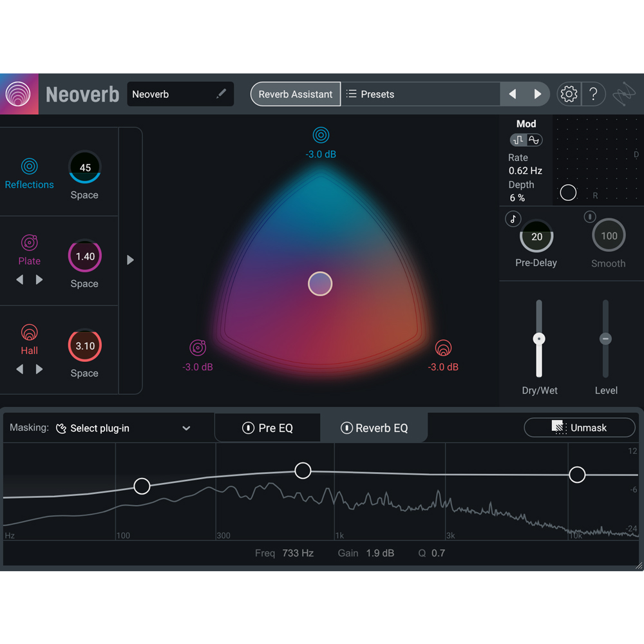Click the Neoverb preset name field

tap(180, 94)
